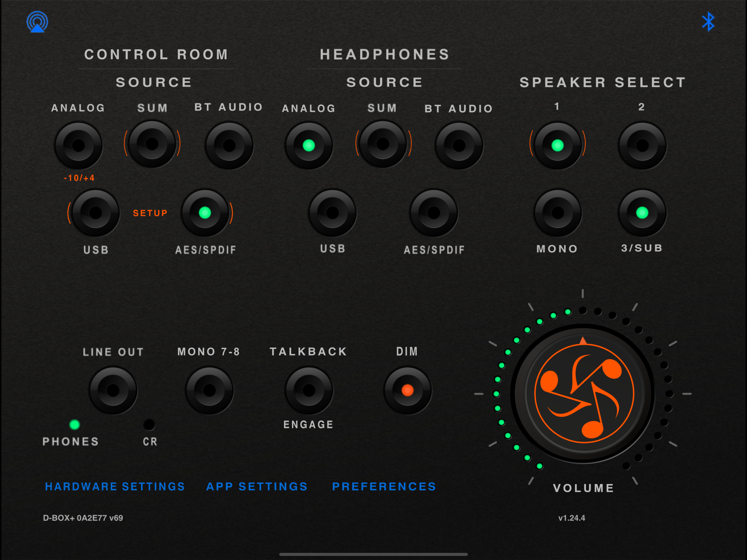Click the D-BOX+ 0A2E77 v69 device text
The width and height of the screenshot is (747, 560).
83,518
